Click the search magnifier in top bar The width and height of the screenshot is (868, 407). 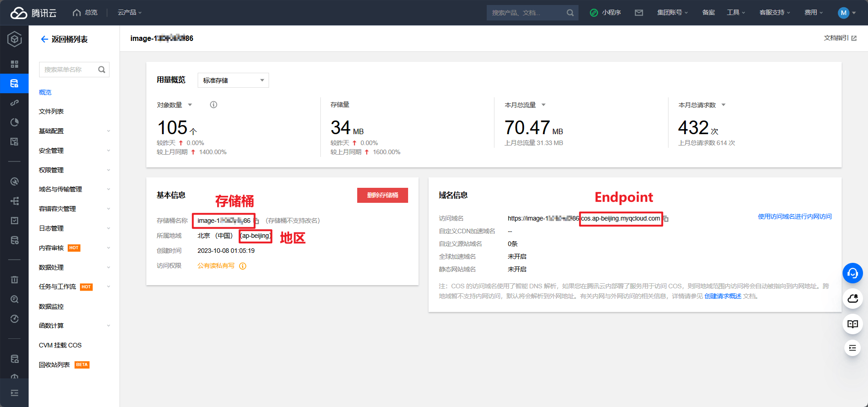[x=570, y=13]
